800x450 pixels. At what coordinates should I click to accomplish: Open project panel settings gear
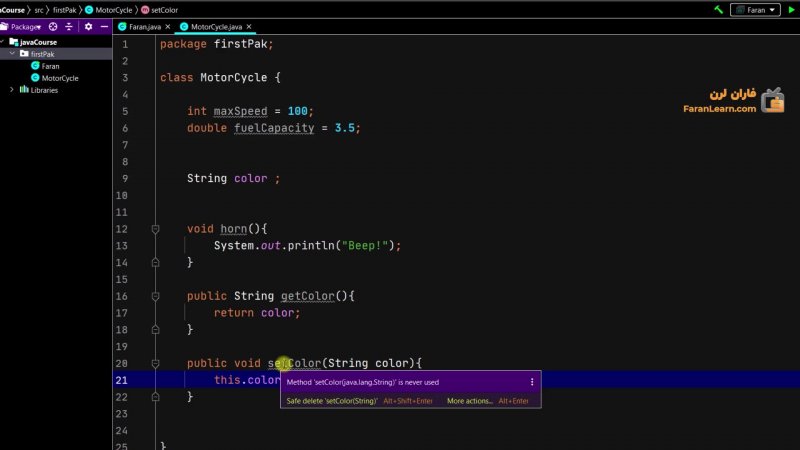[88, 26]
